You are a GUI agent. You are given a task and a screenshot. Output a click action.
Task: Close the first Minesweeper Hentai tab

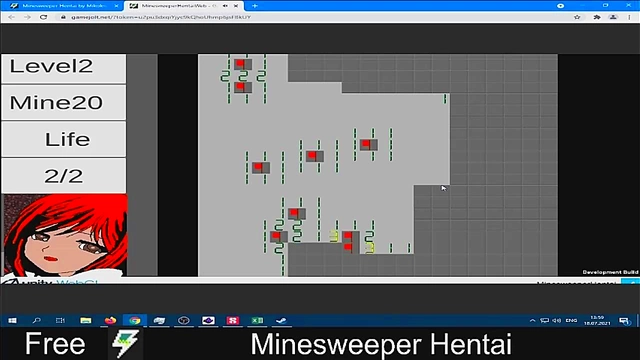[116, 6]
